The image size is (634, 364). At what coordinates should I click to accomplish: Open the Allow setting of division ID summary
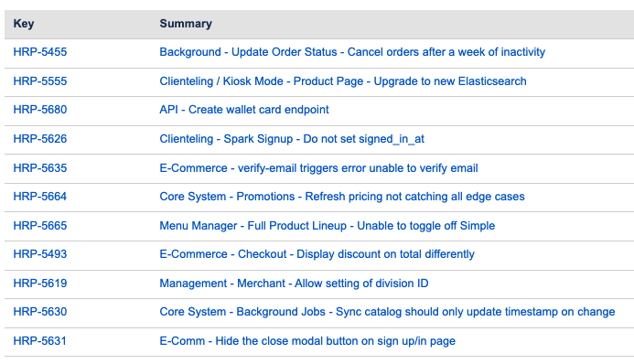pyautogui.click(x=294, y=284)
